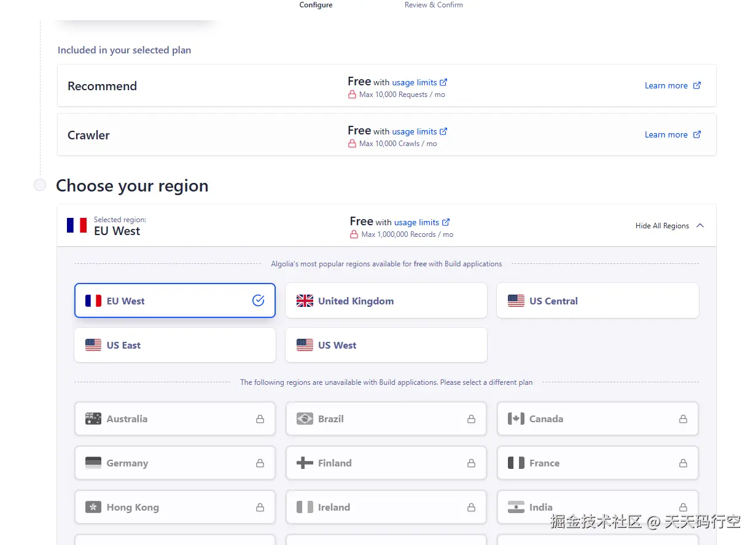
Task: Click the step circle beside Choose your region
Action: click(40, 185)
